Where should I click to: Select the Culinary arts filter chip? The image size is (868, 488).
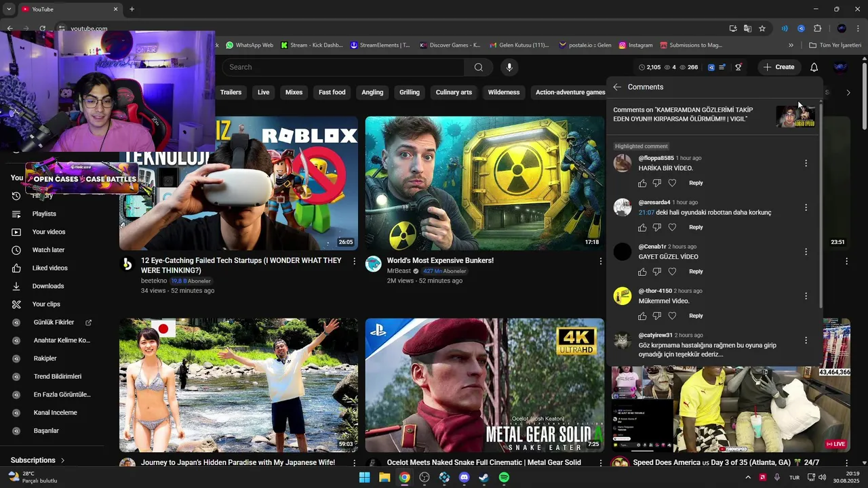click(x=454, y=92)
